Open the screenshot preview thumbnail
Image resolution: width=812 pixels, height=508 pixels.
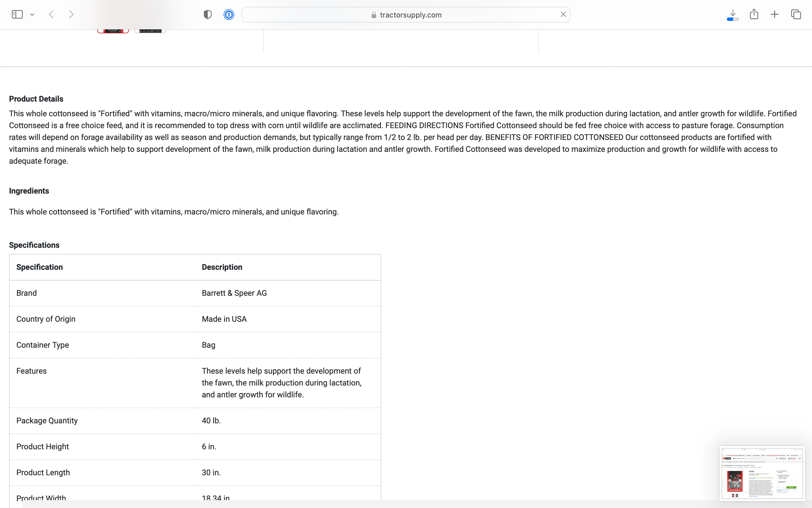[x=762, y=473]
